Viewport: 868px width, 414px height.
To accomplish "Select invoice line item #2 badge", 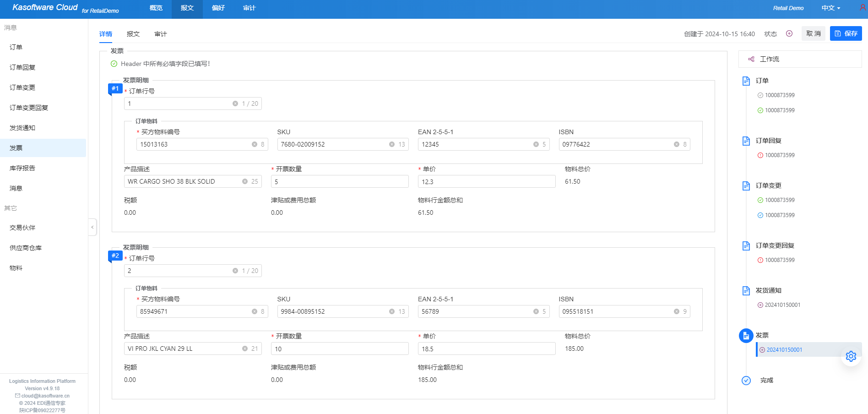I will (115, 256).
